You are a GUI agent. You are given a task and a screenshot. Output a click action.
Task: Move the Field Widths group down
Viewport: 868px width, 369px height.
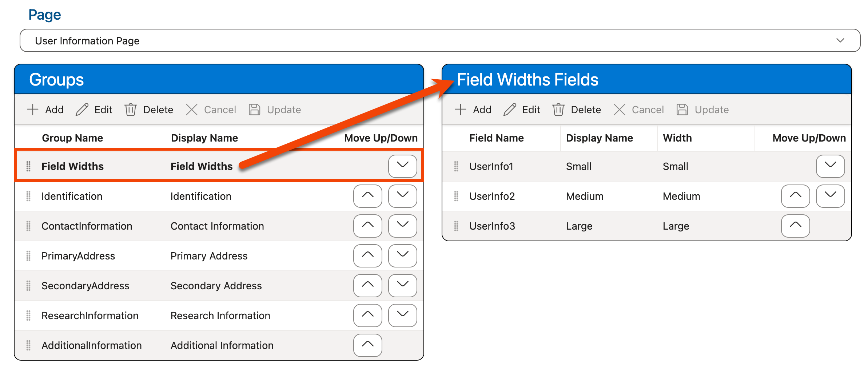coord(402,166)
